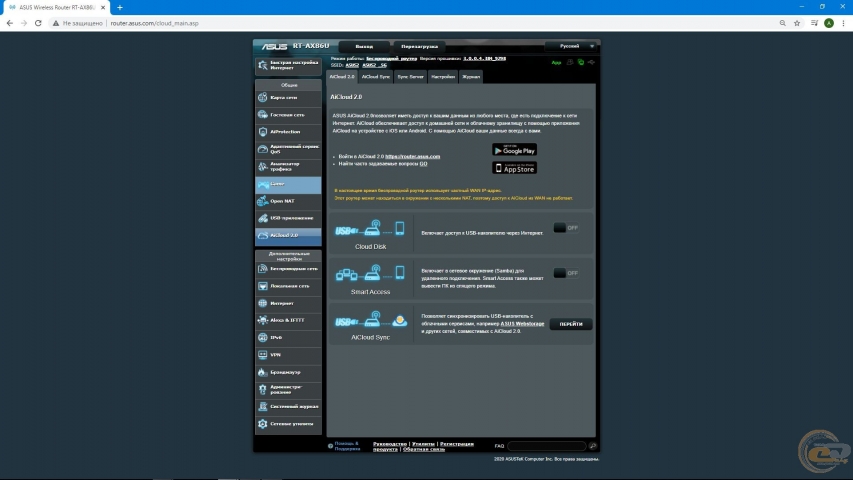853x480 pixels.
Task: Open Internet (Интернет) globe sidebar item
Action: (x=288, y=303)
